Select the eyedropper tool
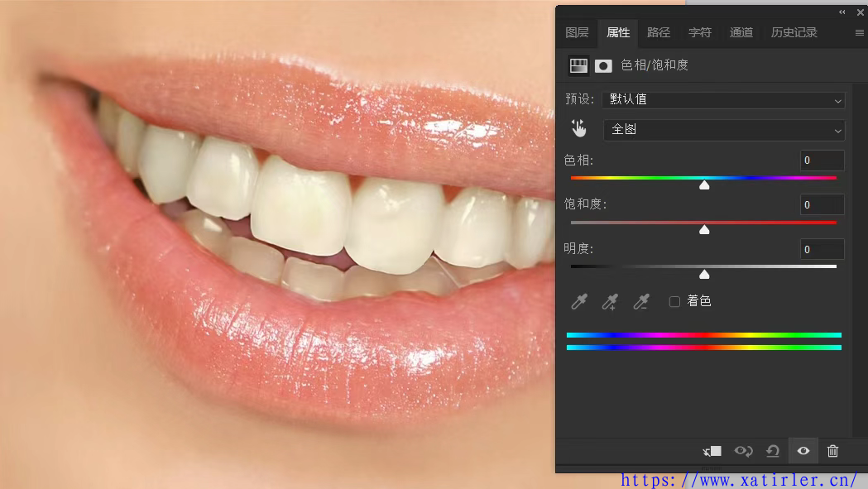This screenshot has height=489, width=868. (579, 302)
